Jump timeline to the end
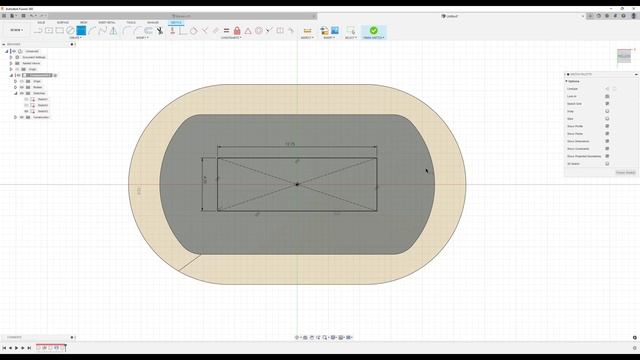The width and height of the screenshot is (640, 360). coord(29,348)
